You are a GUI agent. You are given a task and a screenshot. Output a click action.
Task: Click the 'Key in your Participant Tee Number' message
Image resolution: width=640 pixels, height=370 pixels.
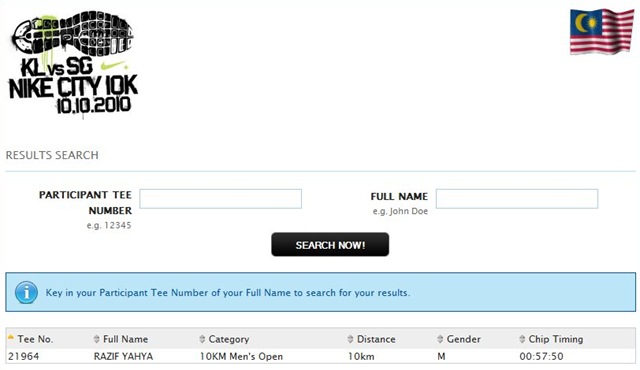[x=228, y=293]
